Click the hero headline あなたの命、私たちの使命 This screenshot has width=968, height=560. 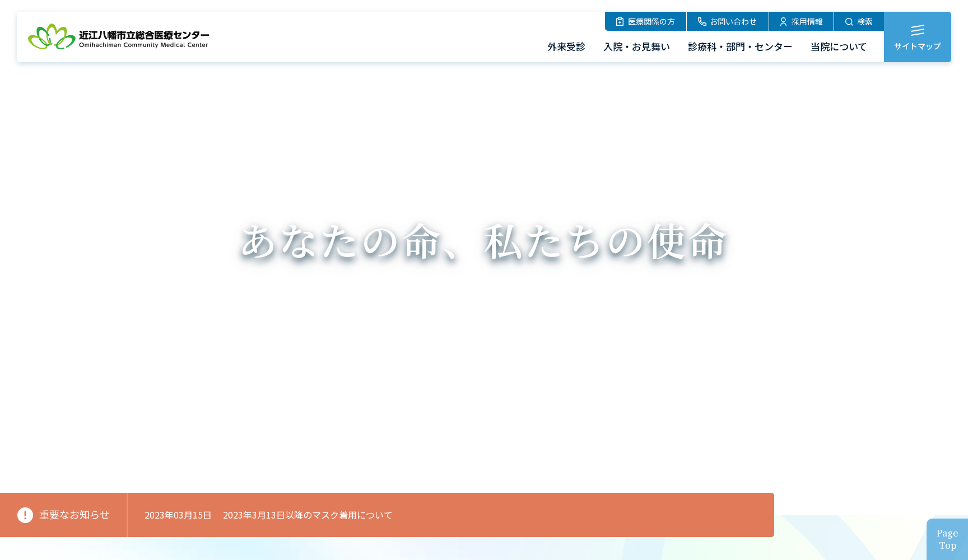[483, 242]
